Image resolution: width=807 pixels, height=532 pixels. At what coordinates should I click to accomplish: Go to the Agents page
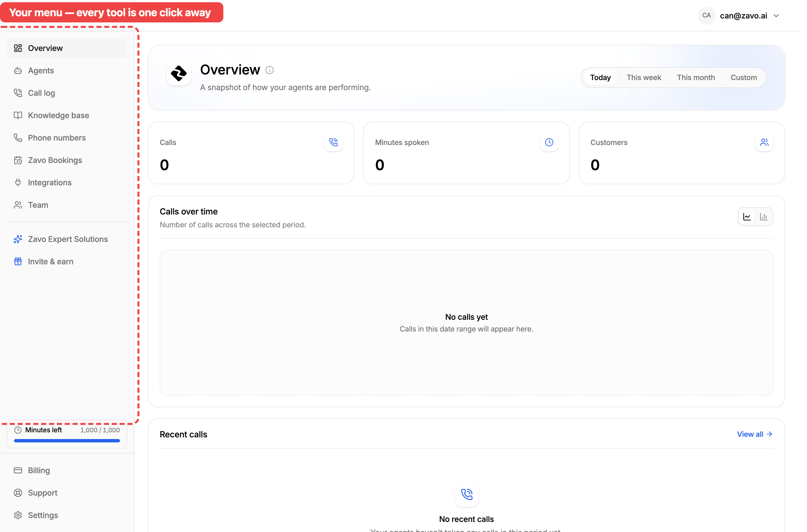pos(67,71)
